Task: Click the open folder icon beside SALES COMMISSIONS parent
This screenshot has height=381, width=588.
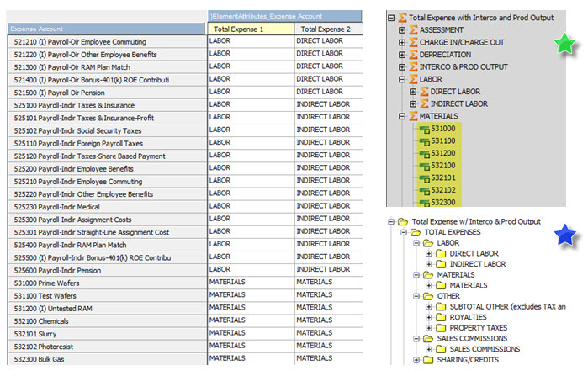Action: point(428,339)
